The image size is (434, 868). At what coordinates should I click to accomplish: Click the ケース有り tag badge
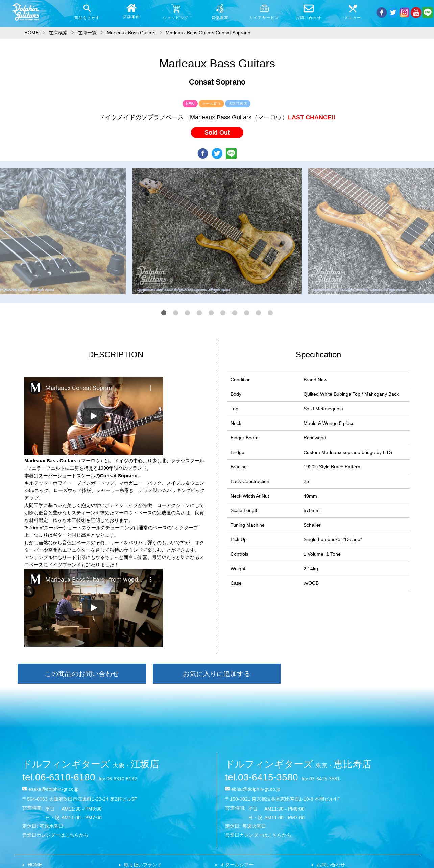pos(211,104)
